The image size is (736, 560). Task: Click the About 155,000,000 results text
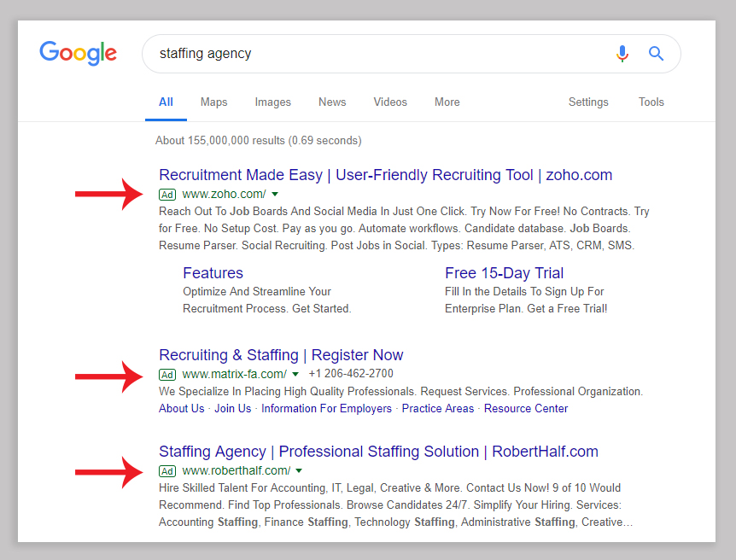click(259, 140)
